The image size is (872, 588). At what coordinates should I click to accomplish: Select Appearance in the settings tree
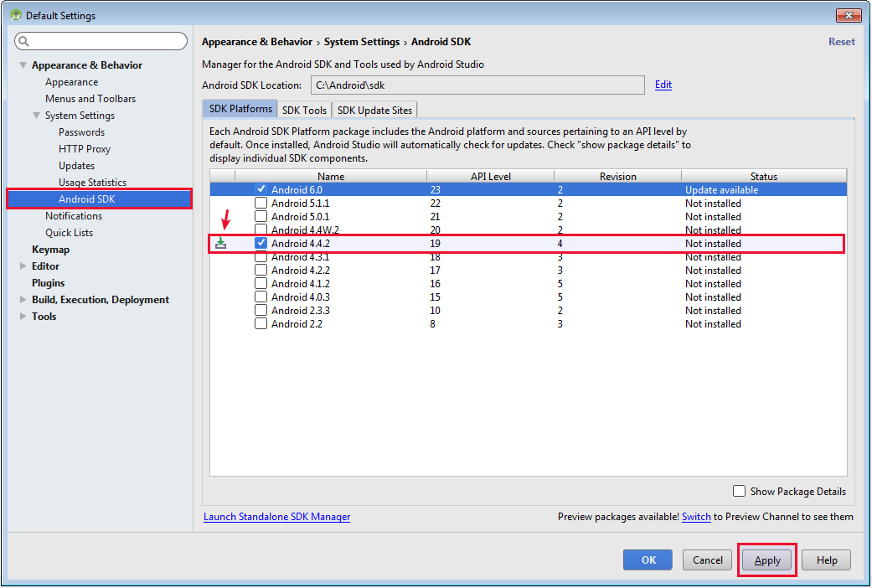coord(72,82)
